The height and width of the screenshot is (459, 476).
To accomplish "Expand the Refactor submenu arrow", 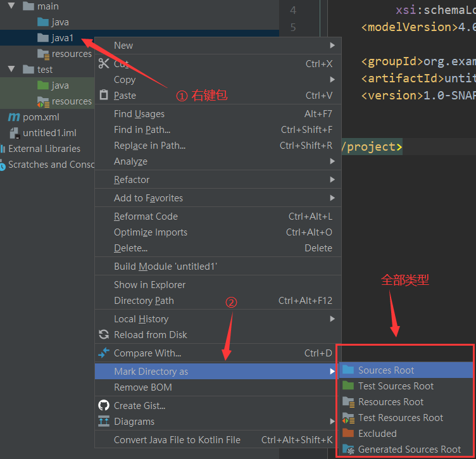I will [x=332, y=179].
